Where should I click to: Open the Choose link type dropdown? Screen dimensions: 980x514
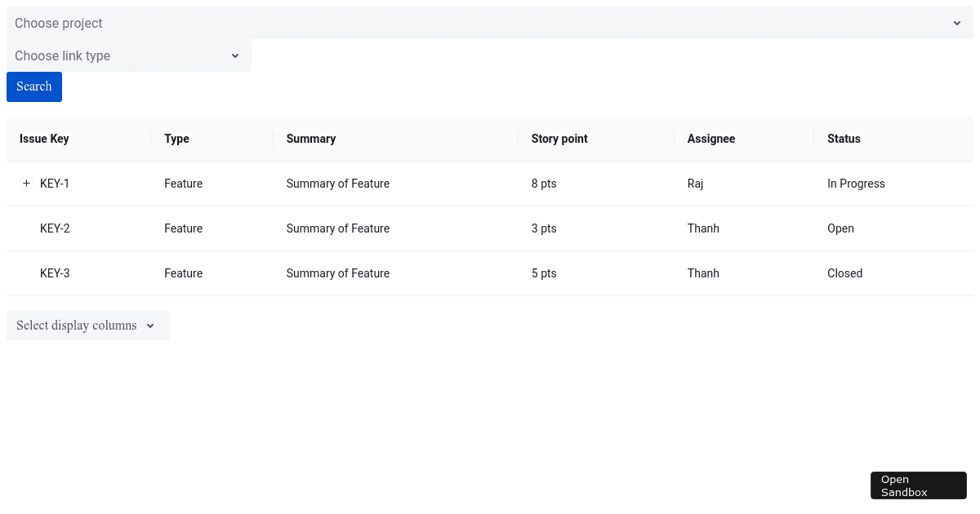coord(128,55)
